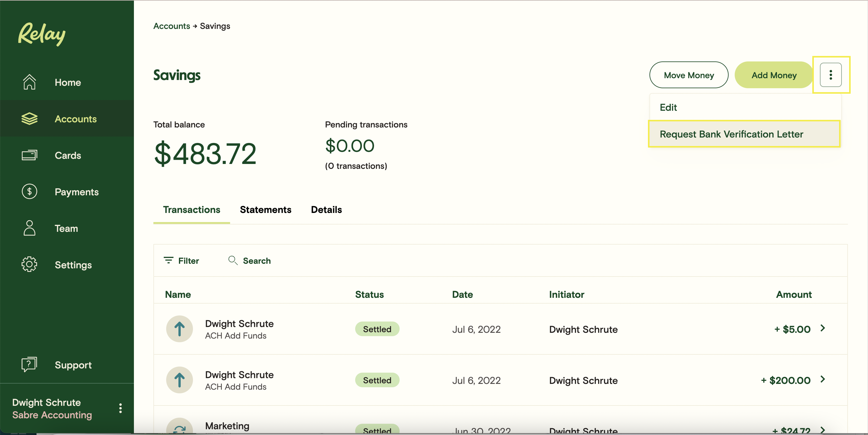This screenshot has height=435, width=868.
Task: Switch to the Details tab
Action: [326, 209]
